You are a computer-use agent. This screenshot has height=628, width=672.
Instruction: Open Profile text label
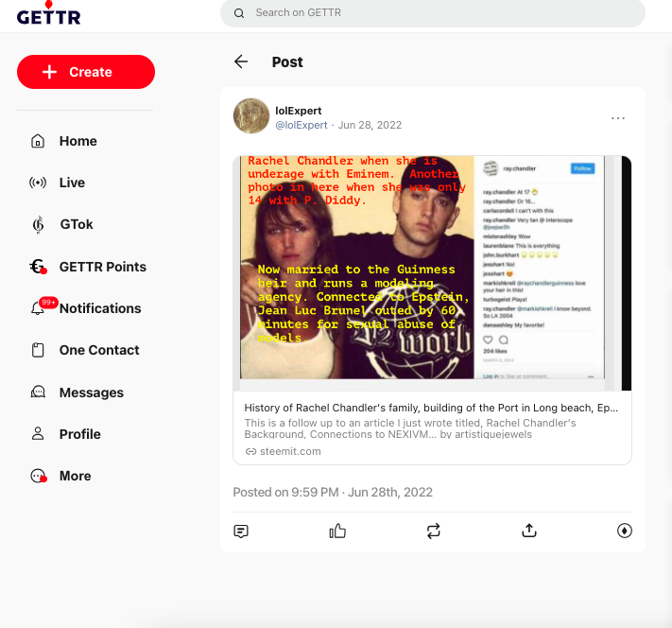80,434
